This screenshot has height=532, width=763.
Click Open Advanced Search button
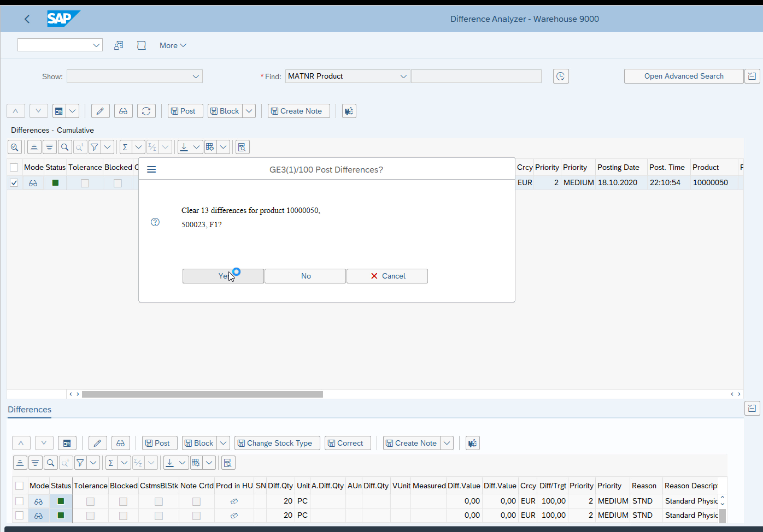coord(683,76)
